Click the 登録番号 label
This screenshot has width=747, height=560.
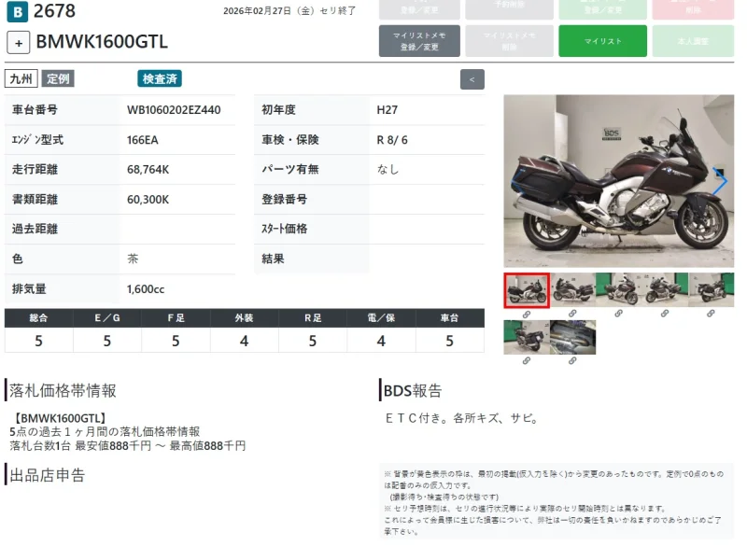point(285,200)
